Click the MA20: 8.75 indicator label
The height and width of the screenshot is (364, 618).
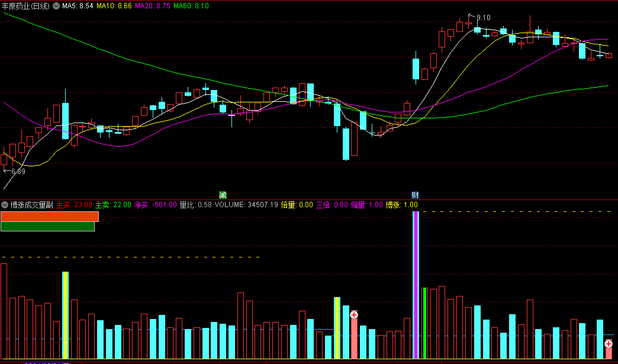click(x=153, y=6)
